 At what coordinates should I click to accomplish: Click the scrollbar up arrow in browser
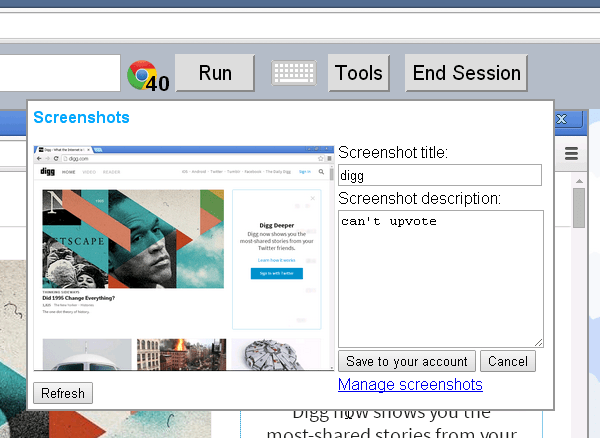point(579,181)
